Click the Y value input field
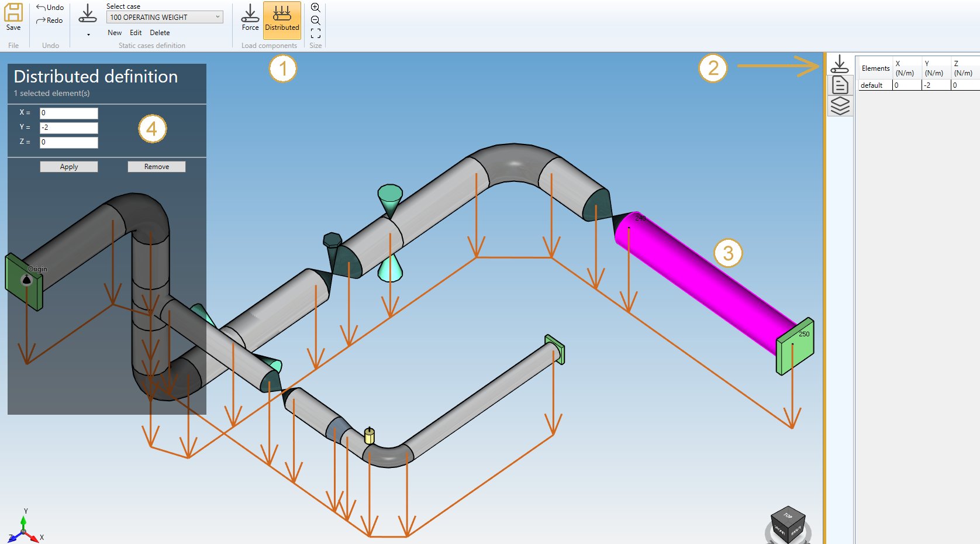The height and width of the screenshot is (544, 980). click(69, 128)
